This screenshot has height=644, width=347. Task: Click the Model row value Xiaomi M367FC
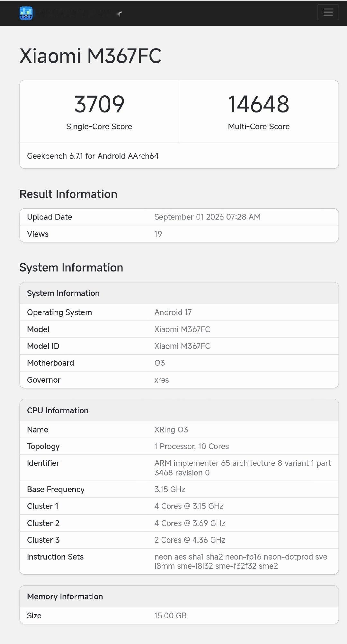click(182, 329)
